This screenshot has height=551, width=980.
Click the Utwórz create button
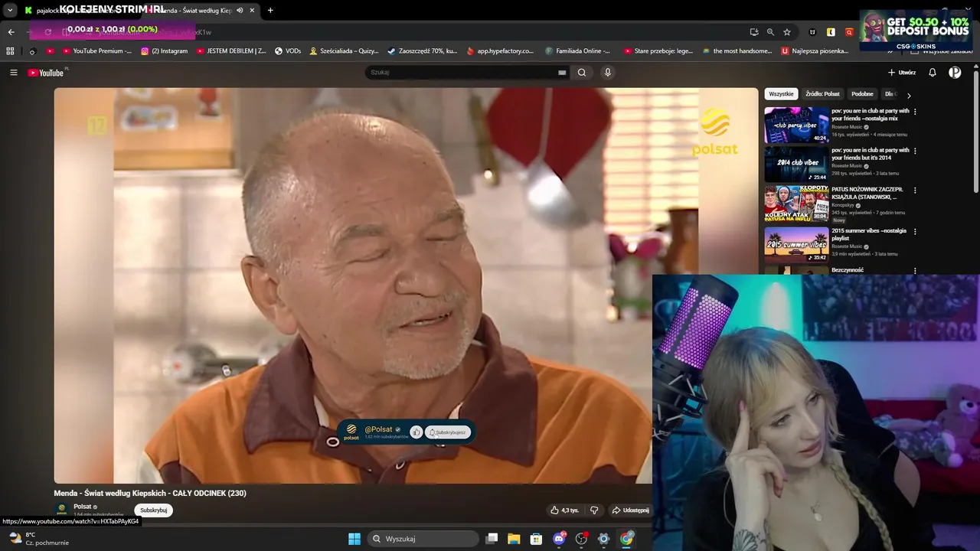click(901, 73)
